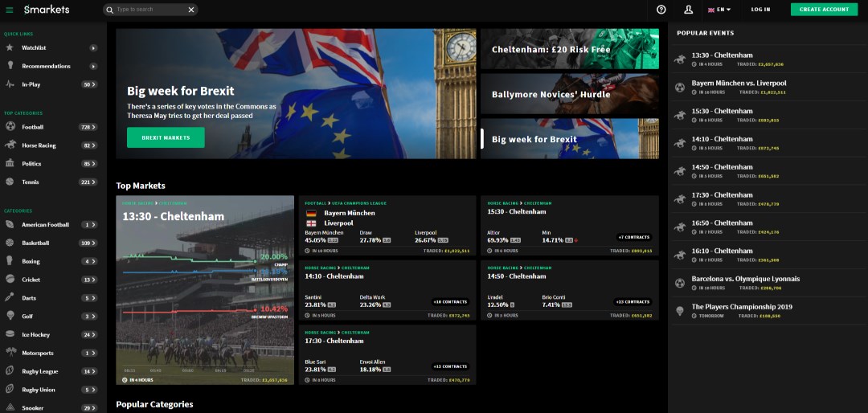Click the Football ball icon
868x413 pixels.
coord(10,127)
